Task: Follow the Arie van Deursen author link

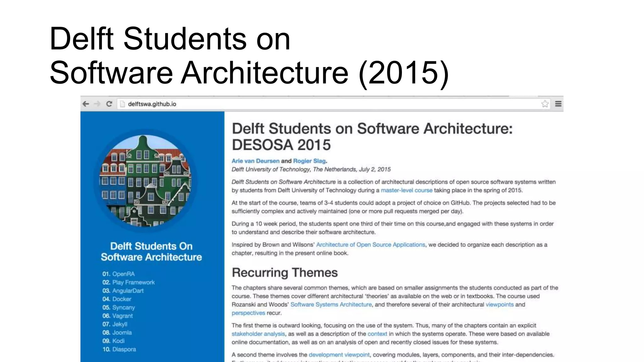Action: point(255,161)
